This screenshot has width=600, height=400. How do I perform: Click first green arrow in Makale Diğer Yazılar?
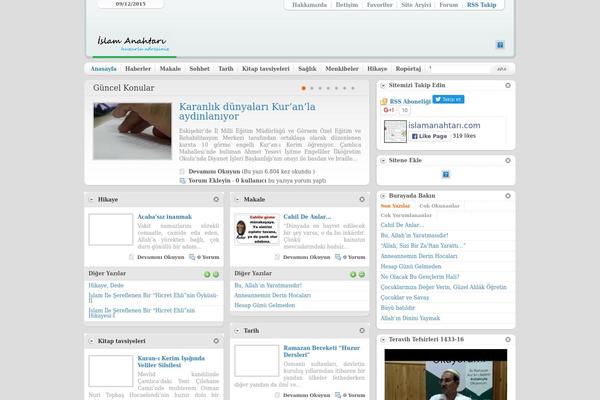click(353, 274)
